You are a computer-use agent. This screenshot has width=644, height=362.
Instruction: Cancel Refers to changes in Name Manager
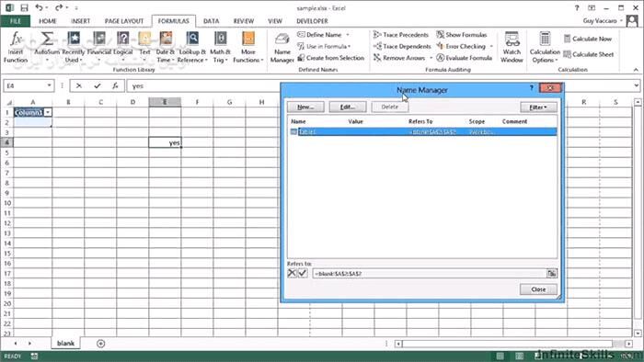tap(292, 273)
